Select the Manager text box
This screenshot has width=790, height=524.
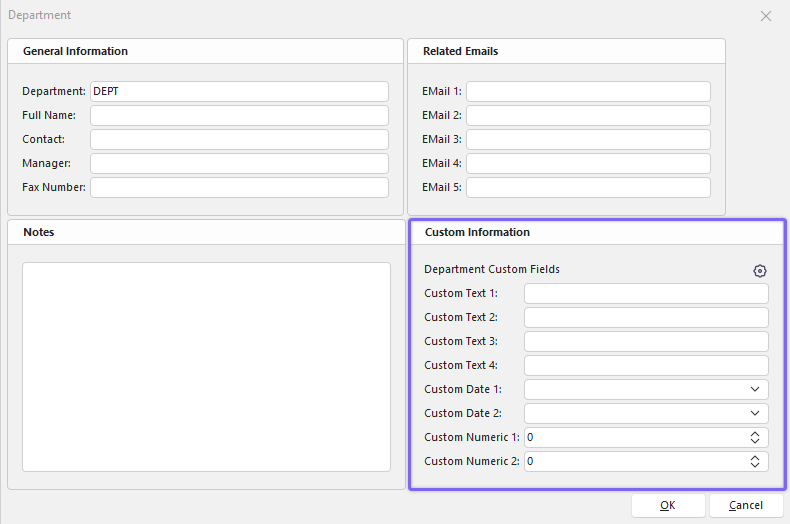[x=239, y=163]
